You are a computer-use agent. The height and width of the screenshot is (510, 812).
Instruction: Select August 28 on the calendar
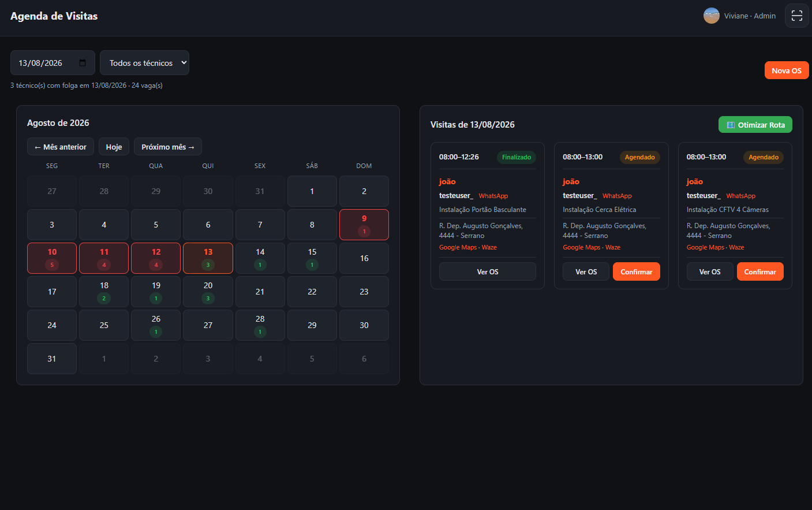pos(260,325)
